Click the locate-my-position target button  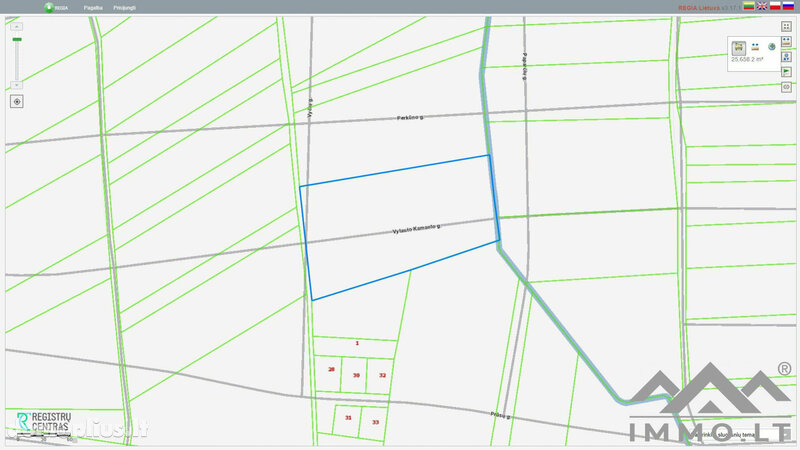(17, 102)
